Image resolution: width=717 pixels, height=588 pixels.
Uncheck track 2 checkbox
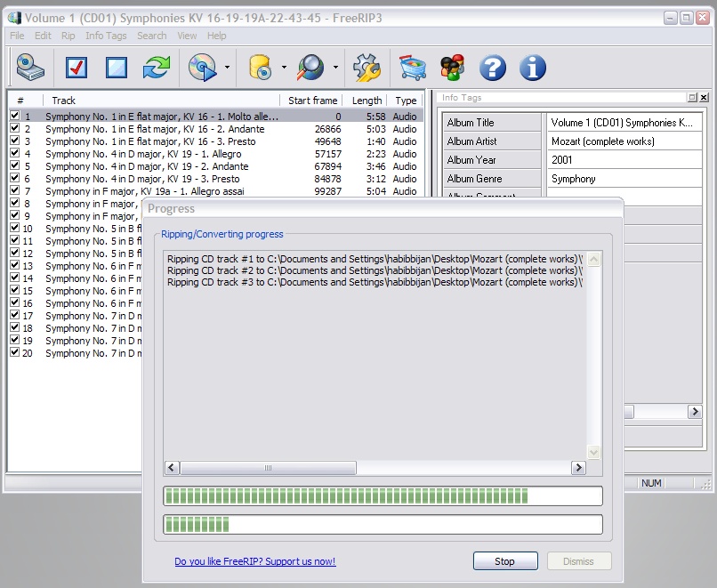pyautogui.click(x=14, y=127)
